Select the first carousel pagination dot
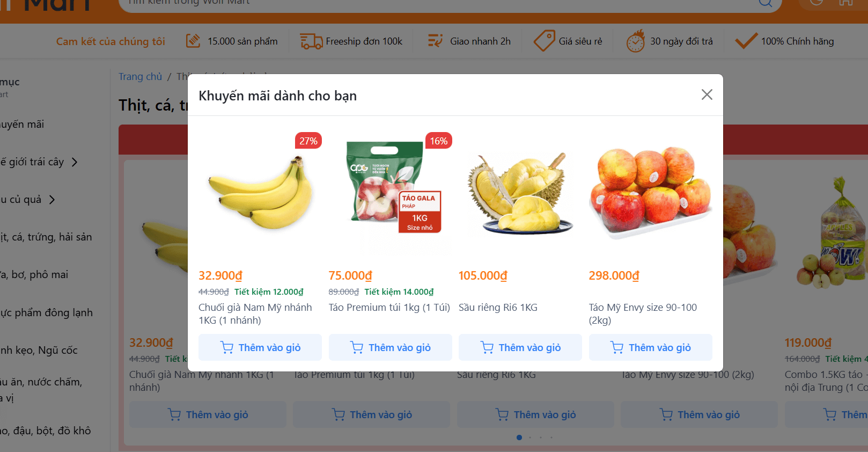This screenshot has height=452, width=868. click(519, 438)
